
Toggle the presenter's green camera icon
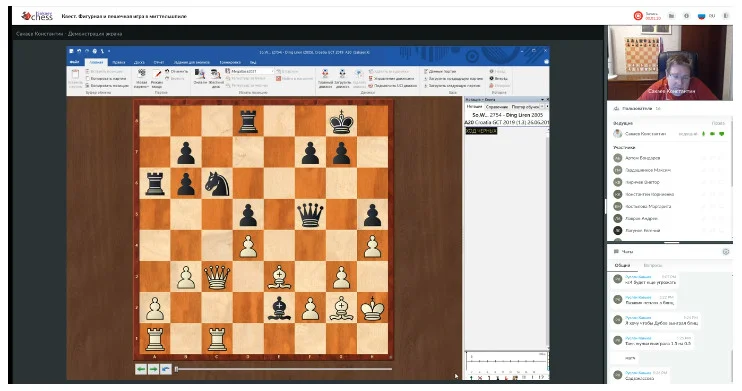pyautogui.click(x=712, y=134)
